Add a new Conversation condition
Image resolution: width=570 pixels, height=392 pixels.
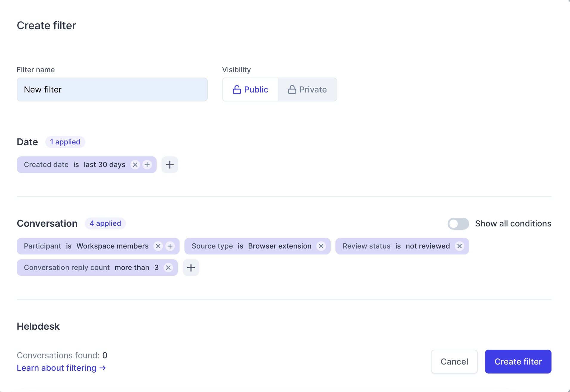191,268
